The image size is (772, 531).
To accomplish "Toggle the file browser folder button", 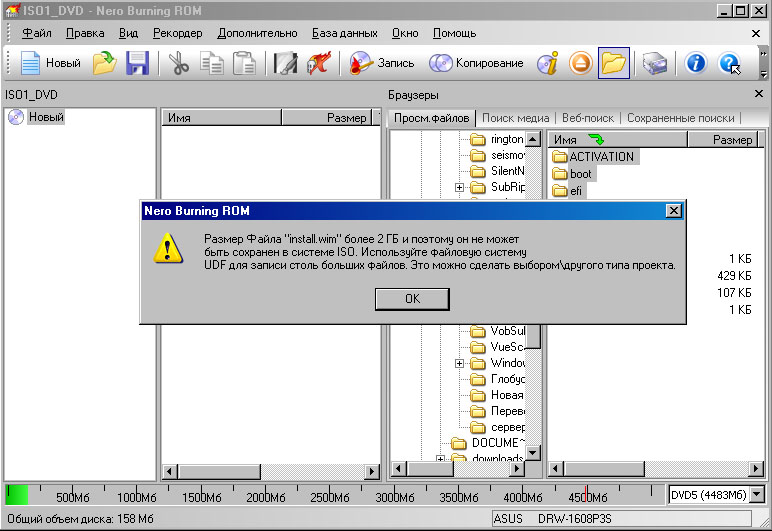I will tap(613, 63).
